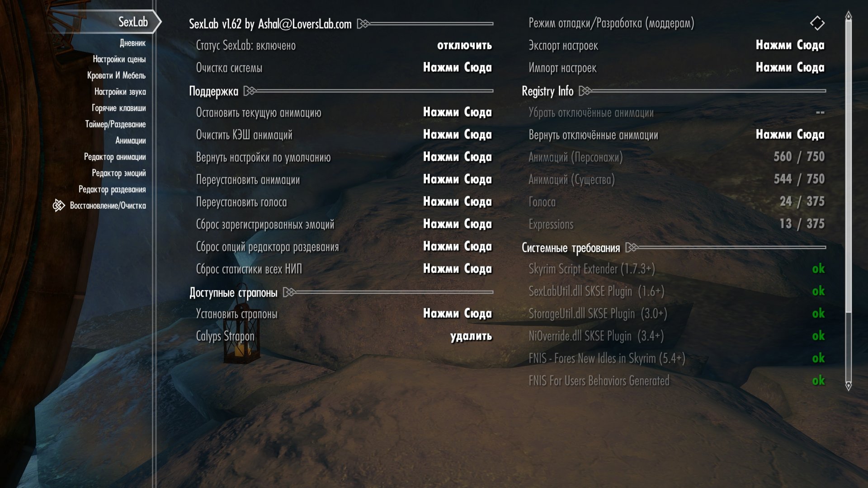Screen dimensions: 868x488
Task: Toggle debug mode diamond checkbox for modders
Action: point(817,23)
